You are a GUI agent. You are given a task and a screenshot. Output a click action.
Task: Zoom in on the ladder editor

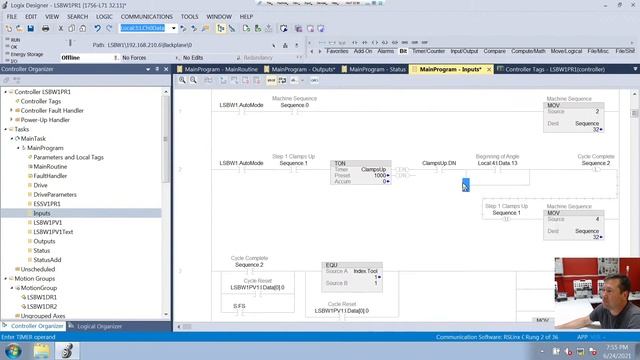point(182,80)
